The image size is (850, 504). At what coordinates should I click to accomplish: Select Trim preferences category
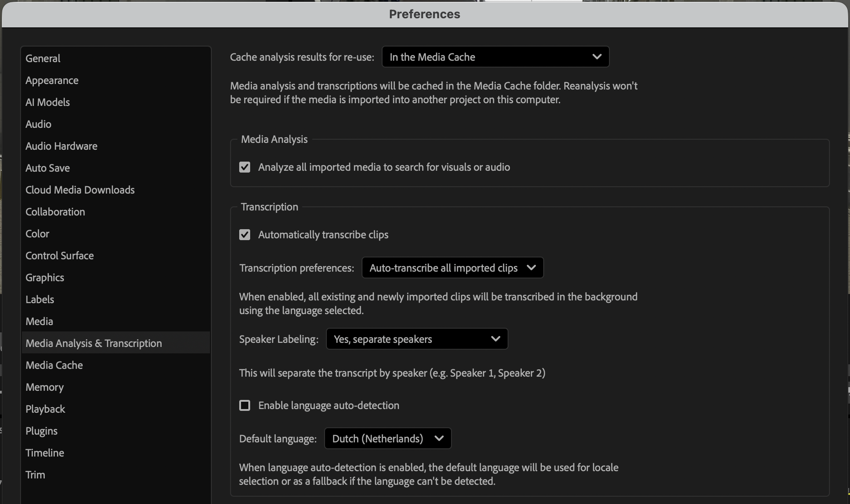[x=35, y=475]
